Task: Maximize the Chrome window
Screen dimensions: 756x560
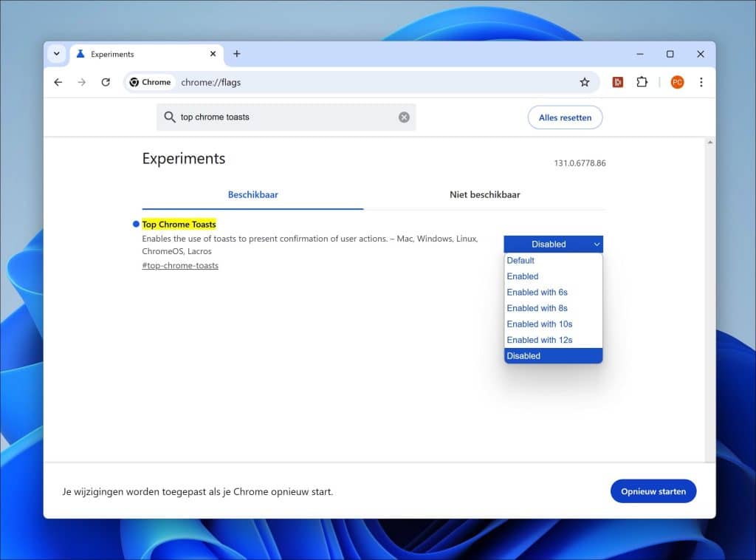Action: (x=670, y=54)
